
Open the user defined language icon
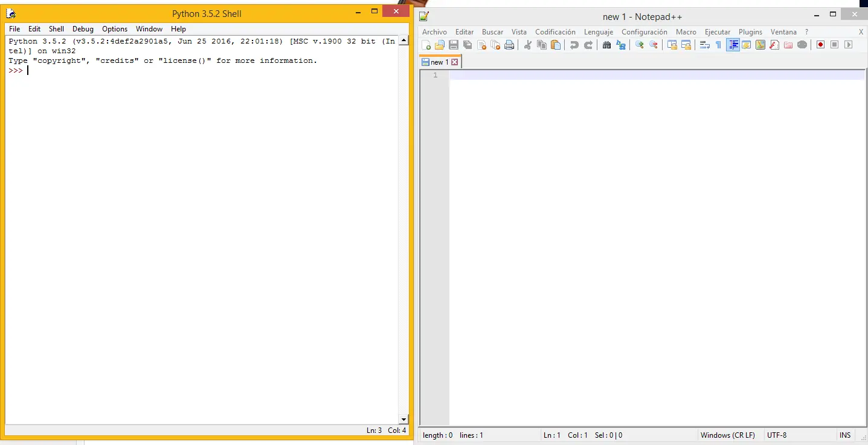747,45
